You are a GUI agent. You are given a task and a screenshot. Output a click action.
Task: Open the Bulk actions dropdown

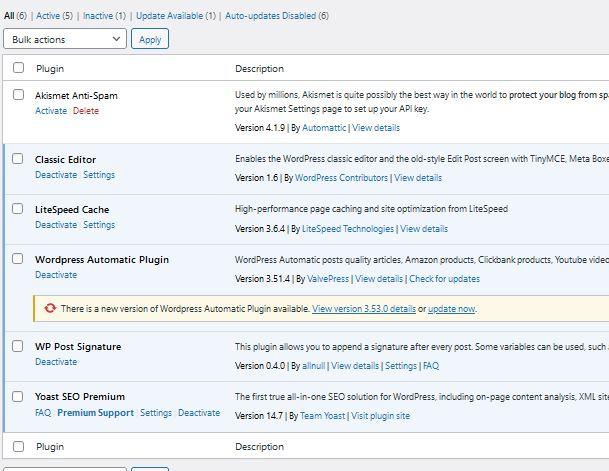[x=65, y=39]
